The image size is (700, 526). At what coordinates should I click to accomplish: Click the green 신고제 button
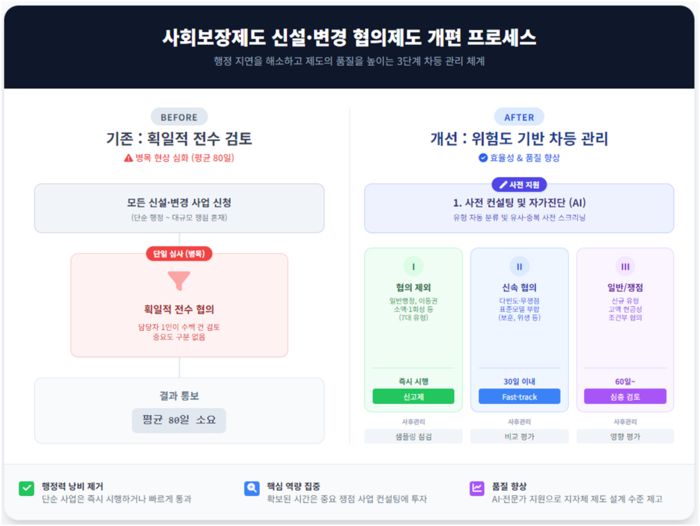[x=413, y=396]
